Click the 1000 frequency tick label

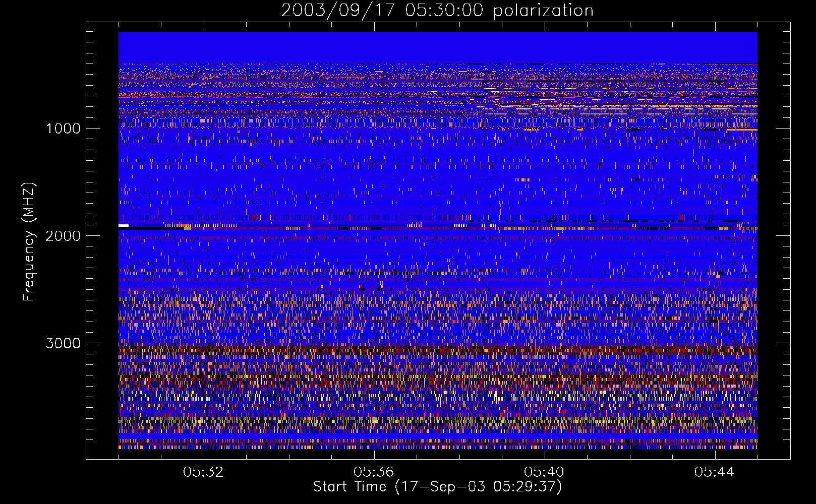click(64, 129)
